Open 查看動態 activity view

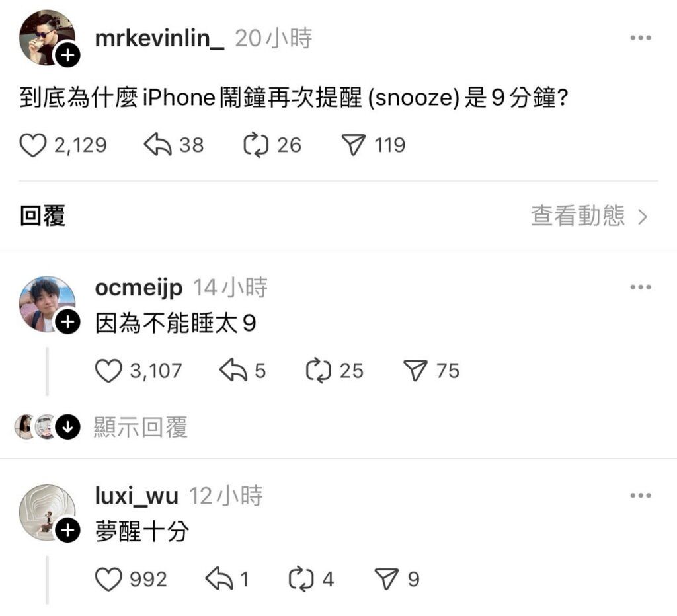tap(589, 216)
